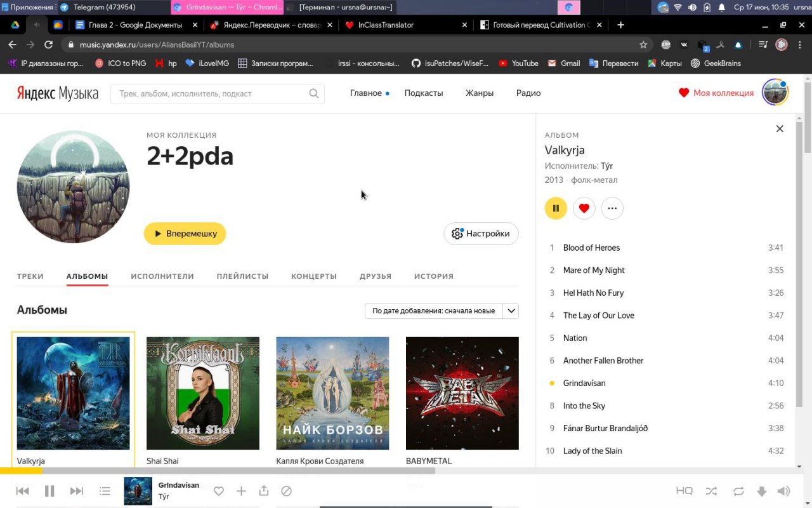The image size is (812, 508).
Task: Like Grindavísan with player heart icon
Action: tap(218, 491)
